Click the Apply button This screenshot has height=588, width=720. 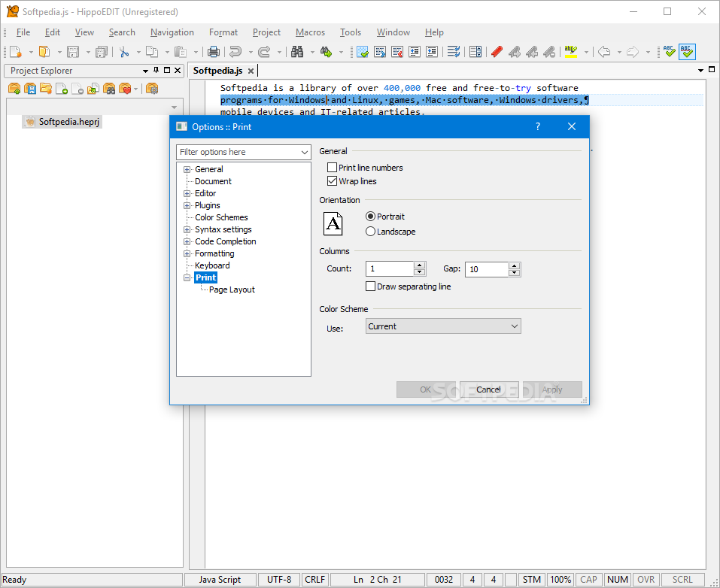552,389
